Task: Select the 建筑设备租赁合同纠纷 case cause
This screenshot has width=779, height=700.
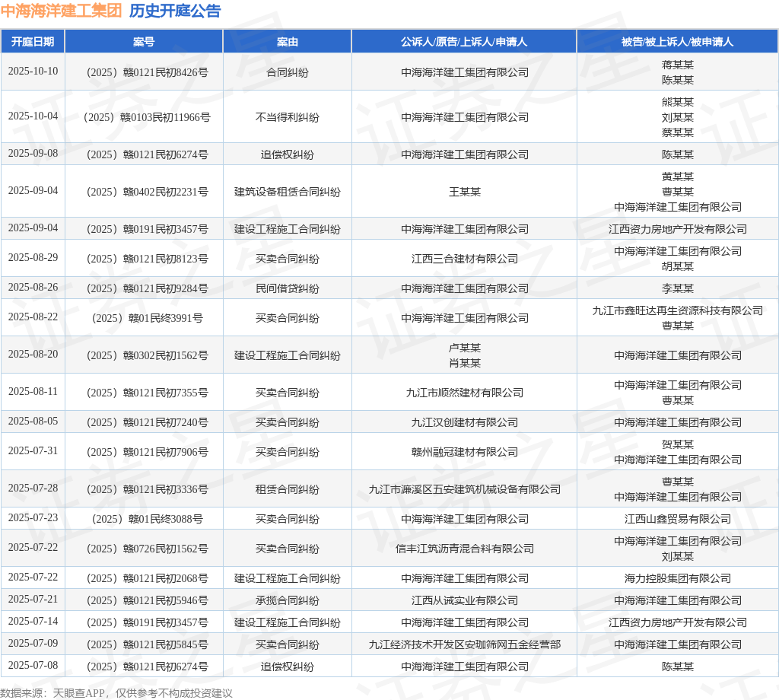Action: click(x=287, y=192)
